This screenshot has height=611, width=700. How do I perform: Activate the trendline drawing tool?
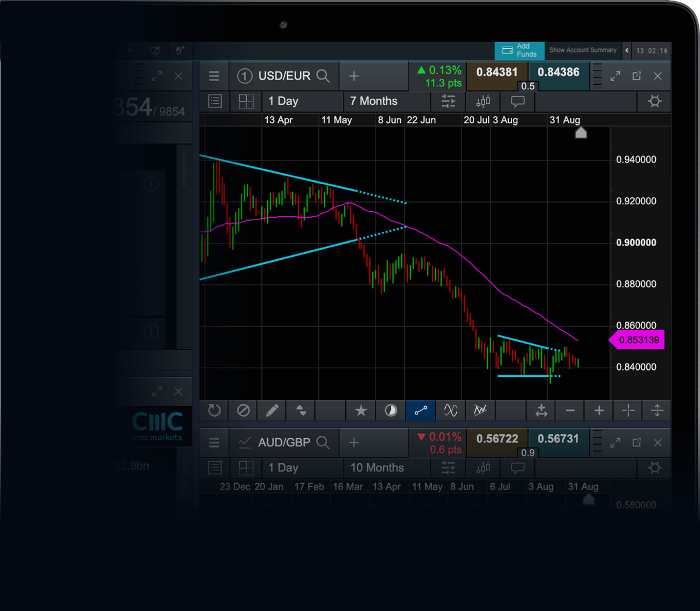[x=421, y=410]
